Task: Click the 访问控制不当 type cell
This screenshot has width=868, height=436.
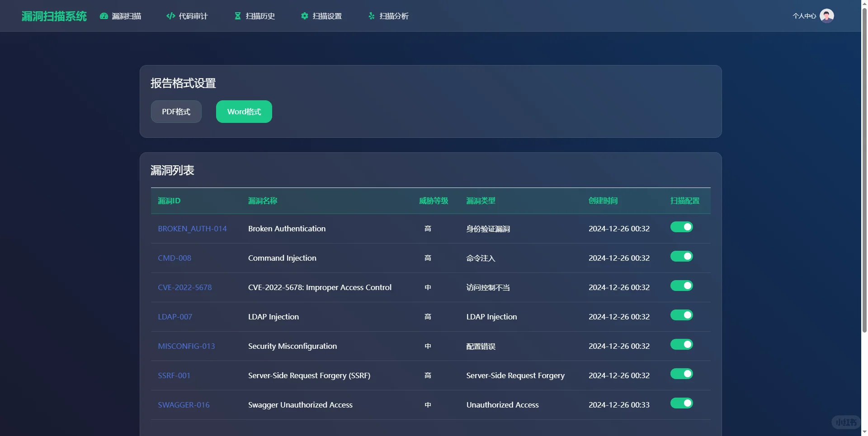Action: [488, 287]
